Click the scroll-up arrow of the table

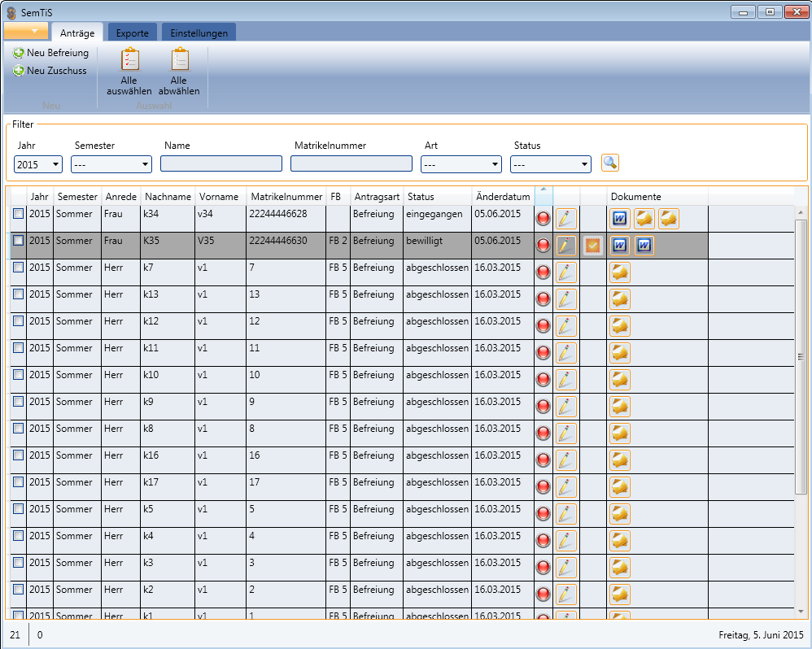pyautogui.click(x=801, y=212)
